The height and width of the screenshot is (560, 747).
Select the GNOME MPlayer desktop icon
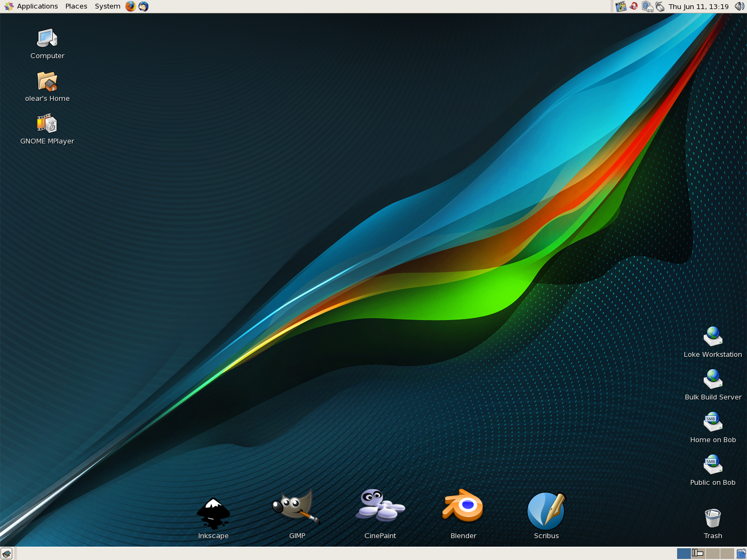click(x=47, y=124)
